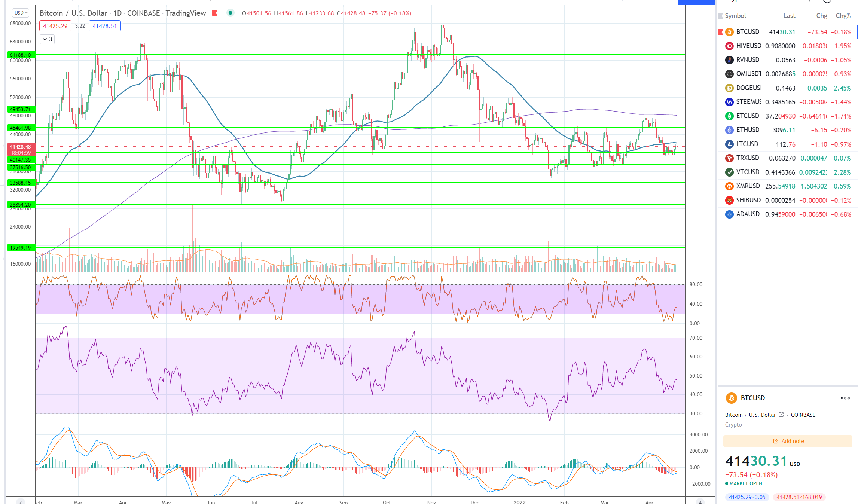Click ETCUSD last price 37.204930

[x=781, y=116]
